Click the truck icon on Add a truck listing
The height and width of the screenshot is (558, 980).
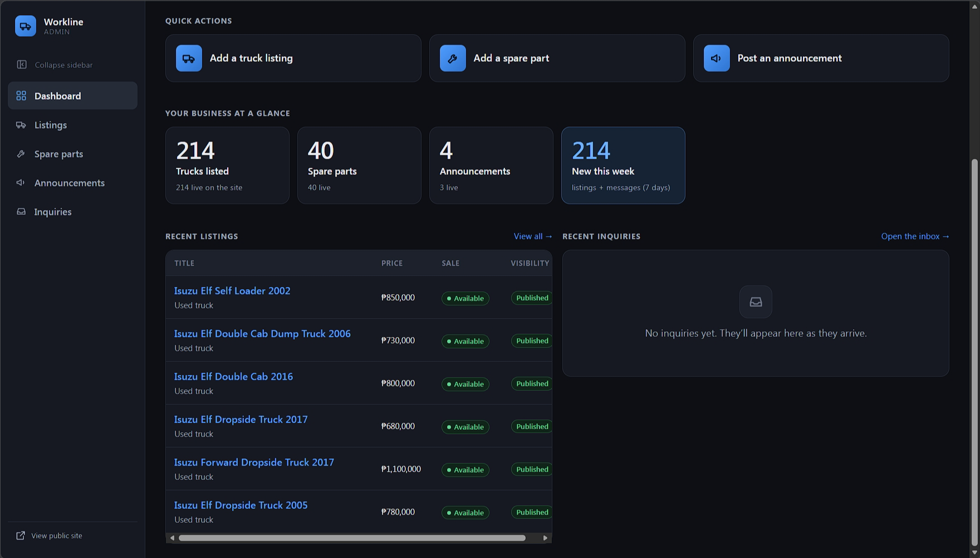[189, 58]
